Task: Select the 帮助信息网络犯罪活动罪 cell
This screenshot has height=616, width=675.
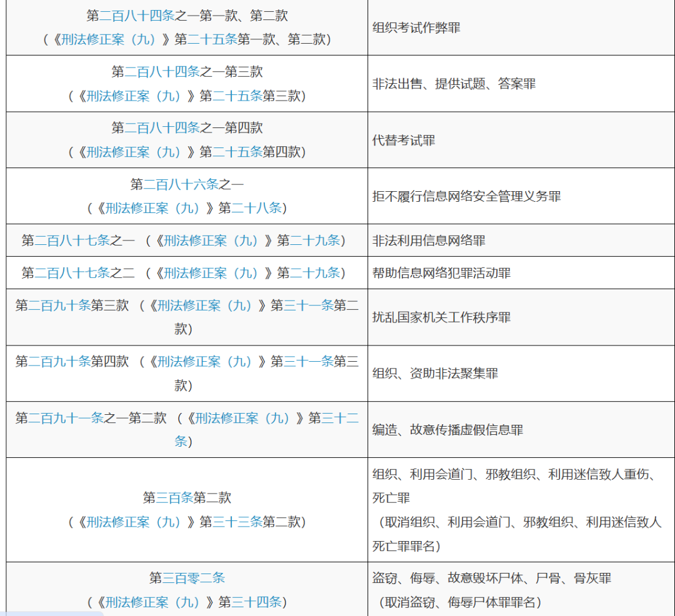Action: coord(521,273)
